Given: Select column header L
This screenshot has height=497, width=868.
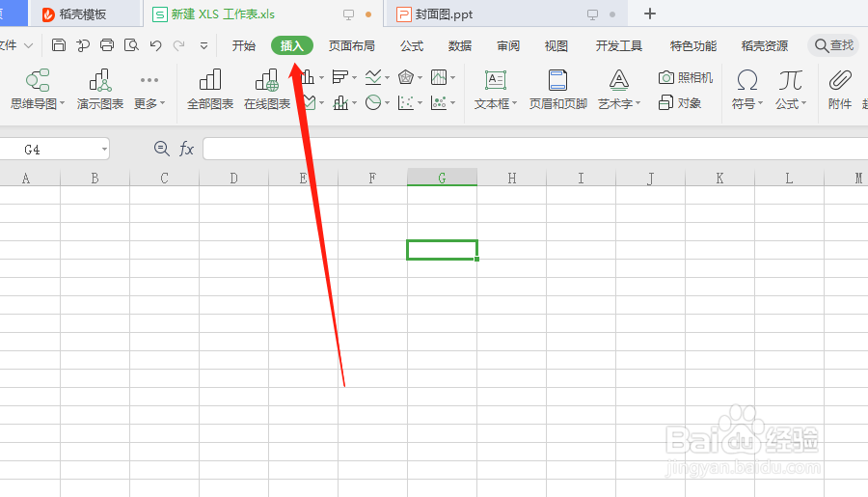Looking at the screenshot, I should pos(789,178).
